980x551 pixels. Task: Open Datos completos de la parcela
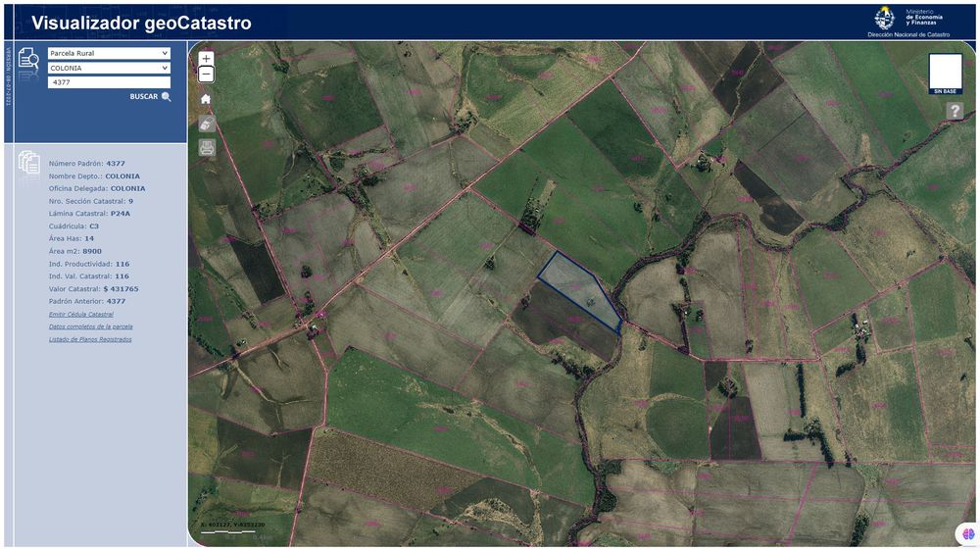point(90,326)
